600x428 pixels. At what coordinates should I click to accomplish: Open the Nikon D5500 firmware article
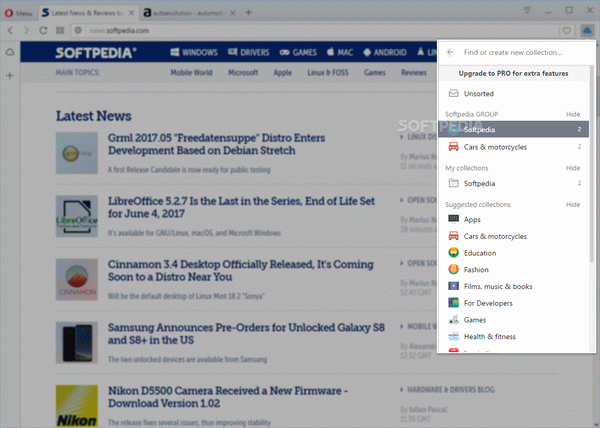coord(228,397)
